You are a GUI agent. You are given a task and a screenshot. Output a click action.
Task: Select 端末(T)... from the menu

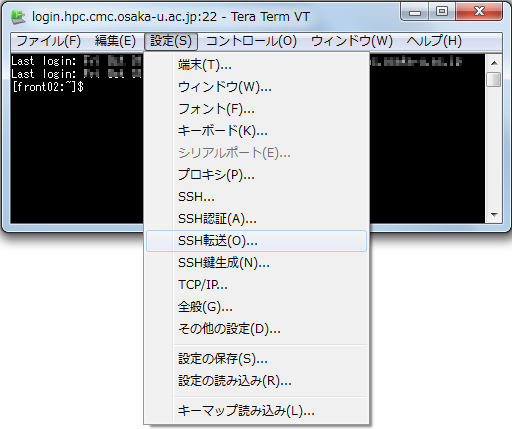pos(256,65)
